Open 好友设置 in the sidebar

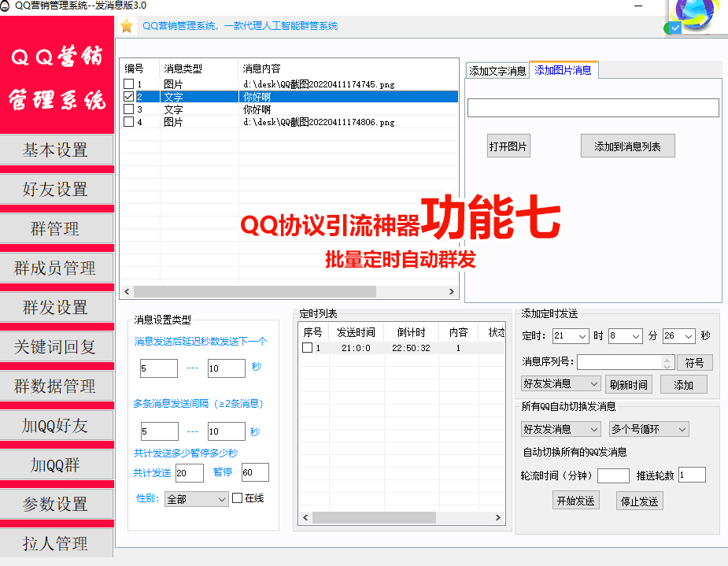56,189
